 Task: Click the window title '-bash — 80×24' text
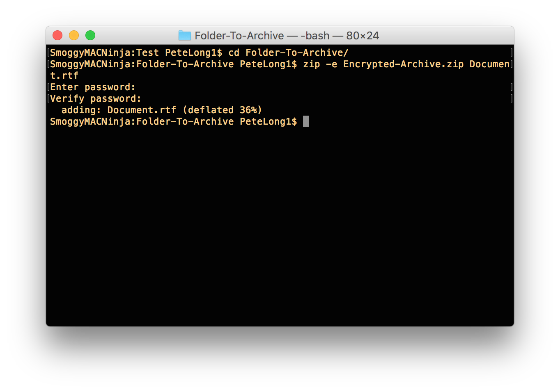tap(340, 36)
